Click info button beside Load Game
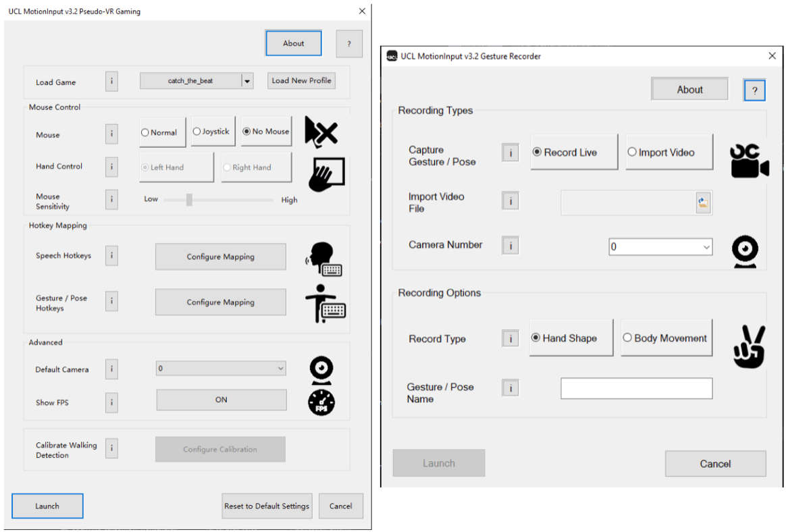 111,82
